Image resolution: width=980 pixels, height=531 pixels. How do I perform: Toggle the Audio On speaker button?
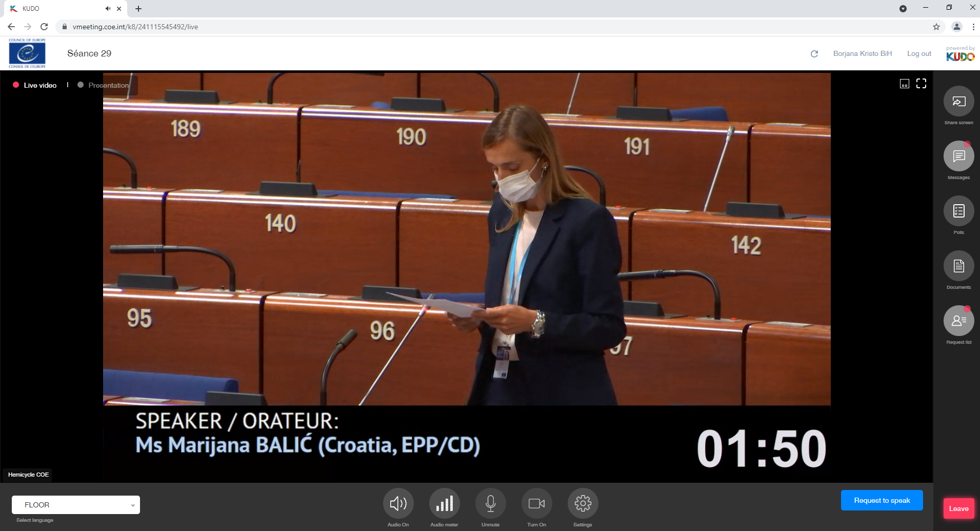[x=398, y=504]
